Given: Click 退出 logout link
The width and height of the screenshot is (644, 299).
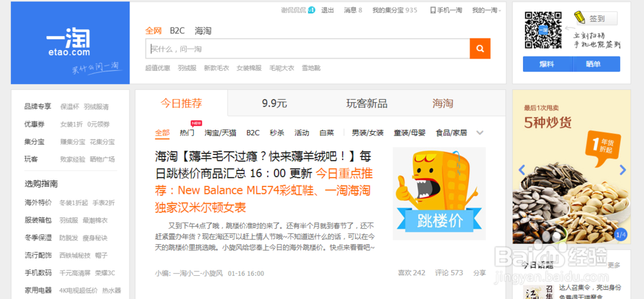Looking at the screenshot, I should point(327,10).
